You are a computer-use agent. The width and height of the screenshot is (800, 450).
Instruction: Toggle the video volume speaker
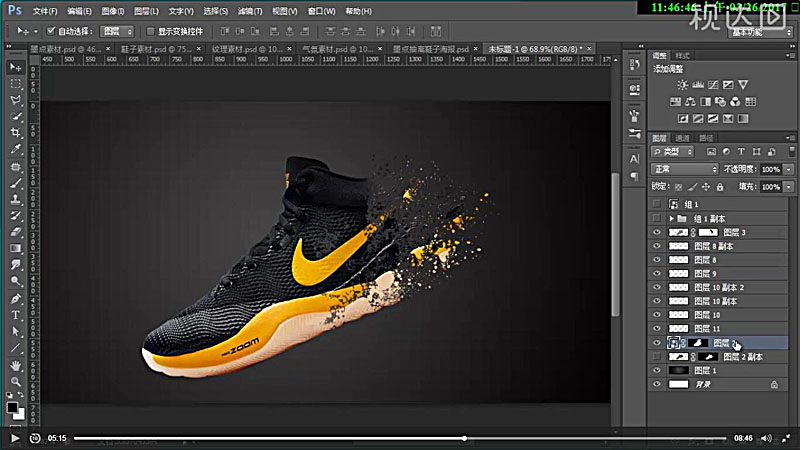click(766, 438)
